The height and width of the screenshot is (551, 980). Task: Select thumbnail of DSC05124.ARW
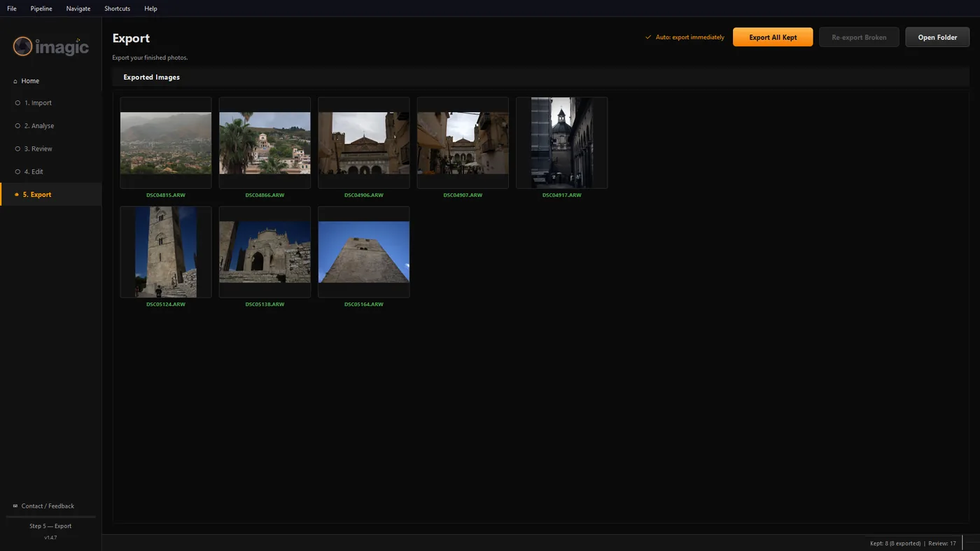click(166, 252)
